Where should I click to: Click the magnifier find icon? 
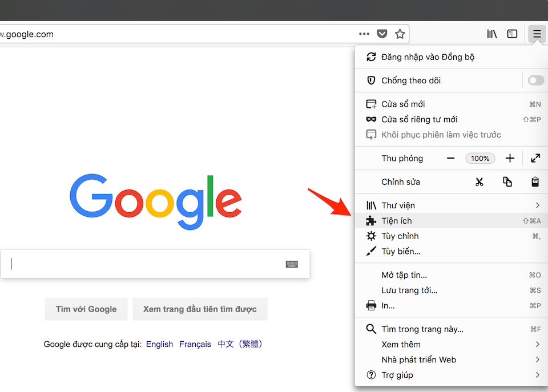click(371, 329)
